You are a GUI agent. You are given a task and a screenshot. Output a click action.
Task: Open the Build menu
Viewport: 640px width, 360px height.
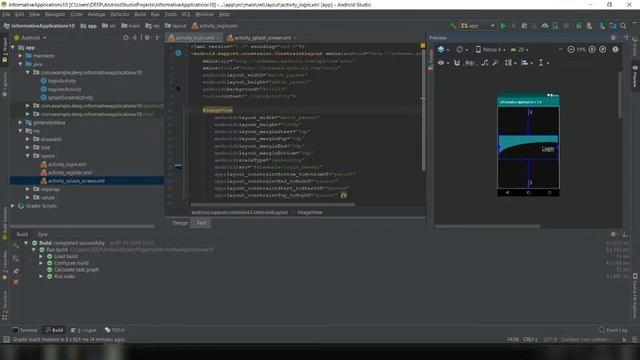(140, 14)
